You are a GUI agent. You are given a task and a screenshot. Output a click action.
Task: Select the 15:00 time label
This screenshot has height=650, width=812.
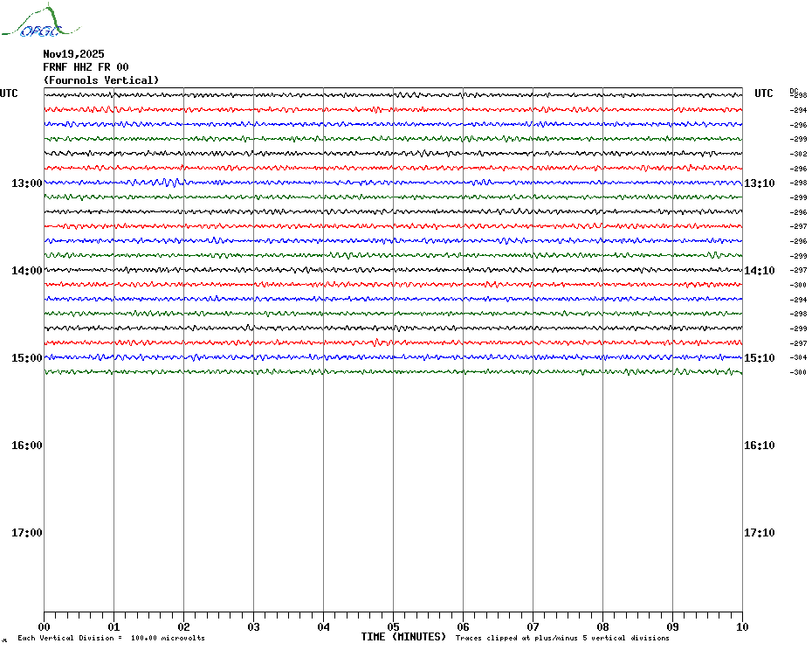[x=27, y=358]
